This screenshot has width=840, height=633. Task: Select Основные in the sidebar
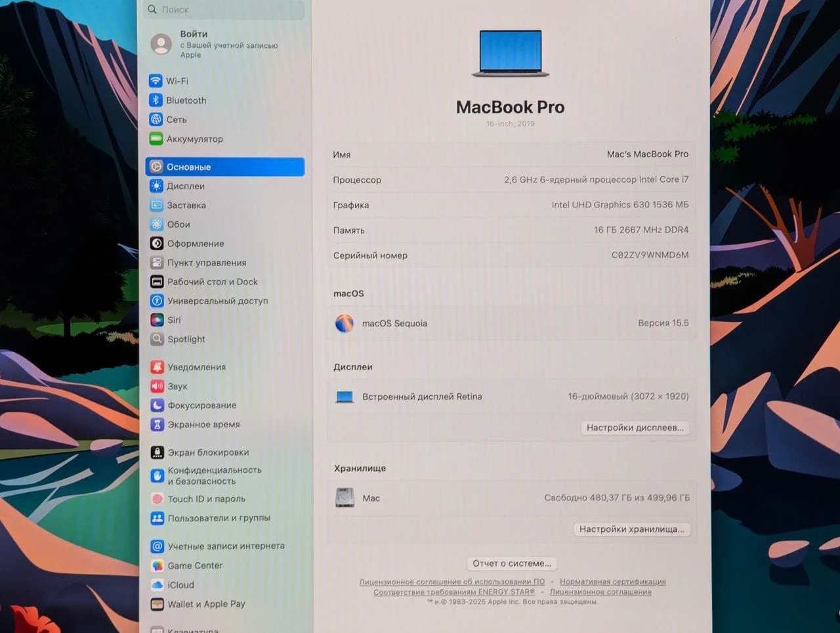click(225, 167)
